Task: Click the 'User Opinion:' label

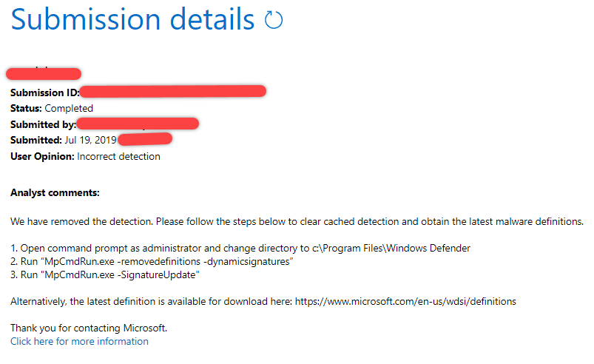Action: coord(42,156)
